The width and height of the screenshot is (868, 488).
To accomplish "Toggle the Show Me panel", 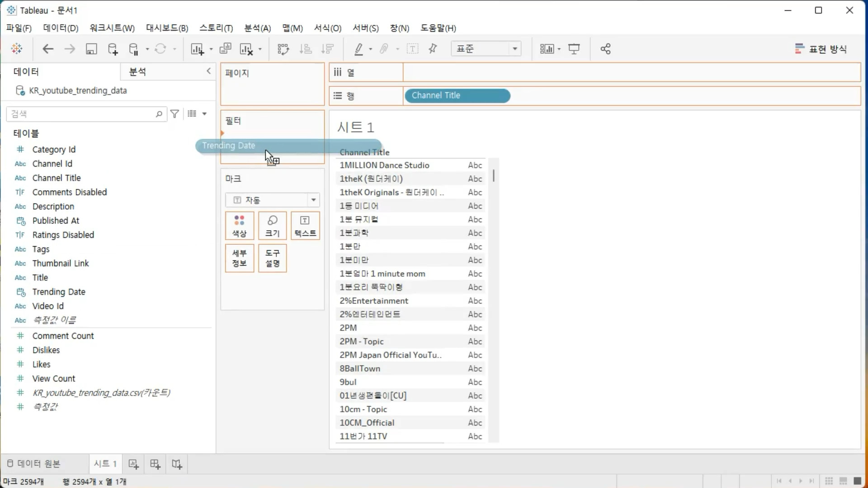I will [x=821, y=49].
